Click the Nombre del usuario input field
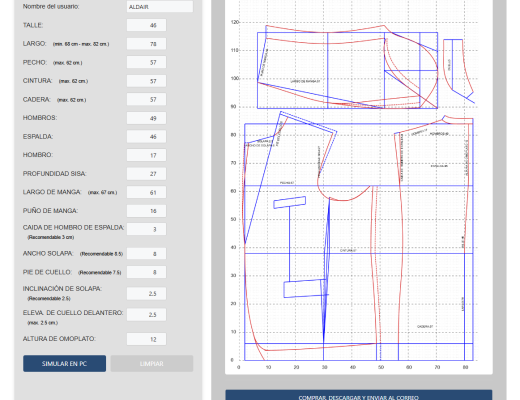This screenshot has height=400, width=520. pyautogui.click(x=160, y=7)
